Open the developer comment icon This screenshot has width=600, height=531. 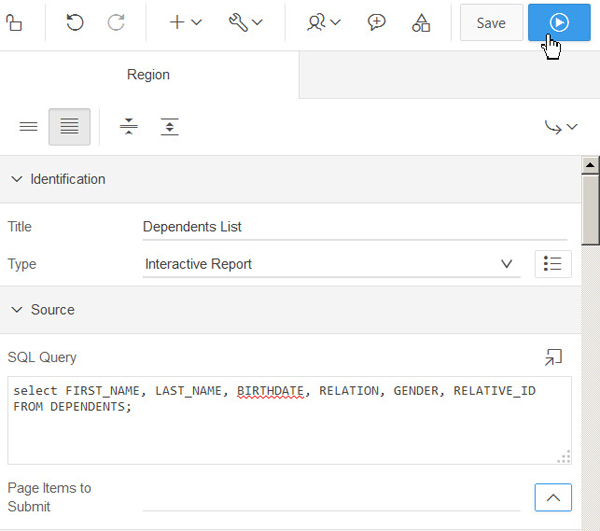377,22
